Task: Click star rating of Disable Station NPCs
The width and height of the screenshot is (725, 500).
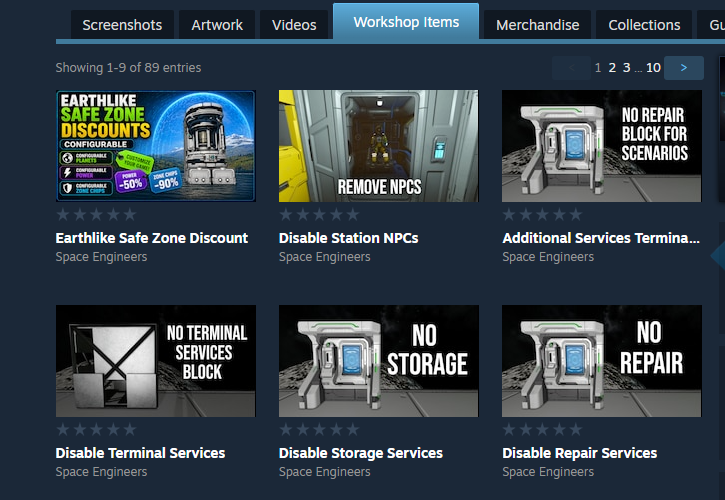Action: (319, 215)
